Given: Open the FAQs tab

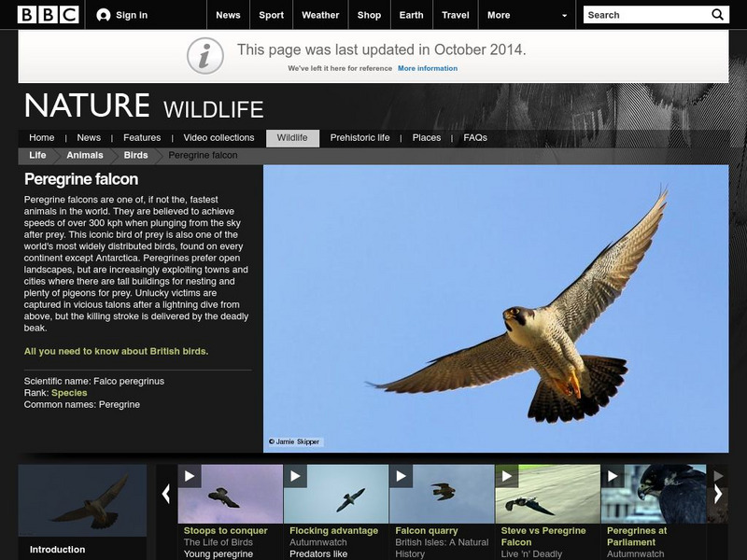Looking at the screenshot, I should click(x=475, y=137).
